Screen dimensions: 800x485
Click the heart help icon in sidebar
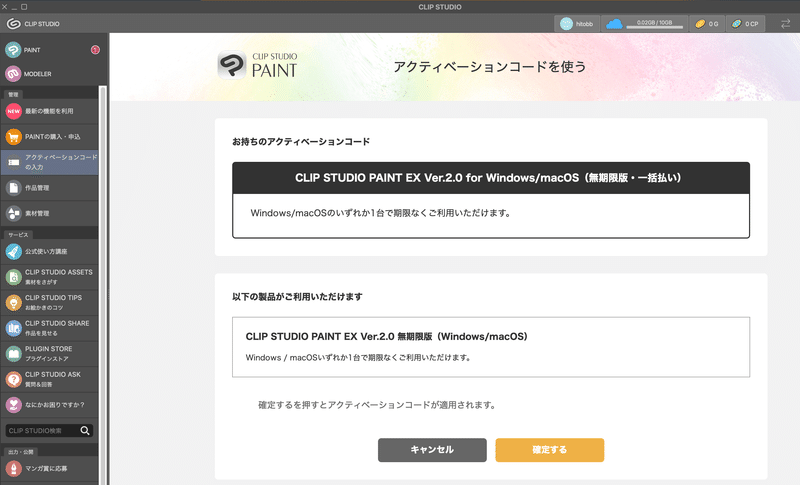13,405
